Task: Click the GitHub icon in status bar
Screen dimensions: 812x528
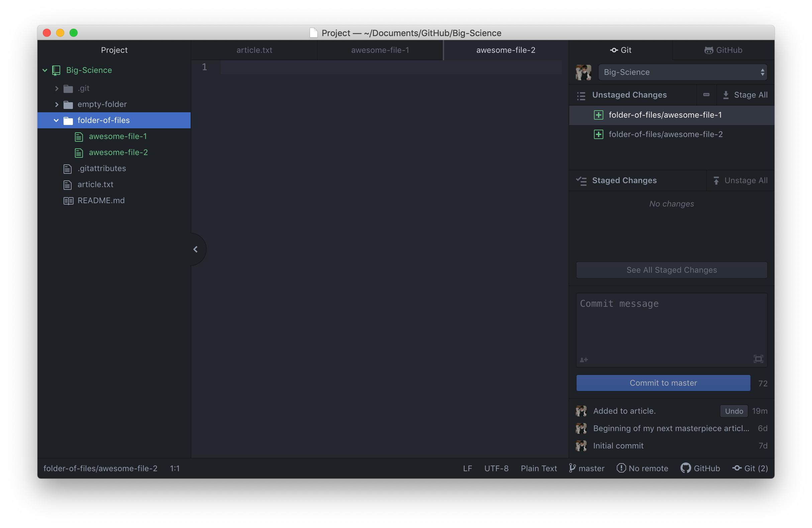Action: click(685, 468)
